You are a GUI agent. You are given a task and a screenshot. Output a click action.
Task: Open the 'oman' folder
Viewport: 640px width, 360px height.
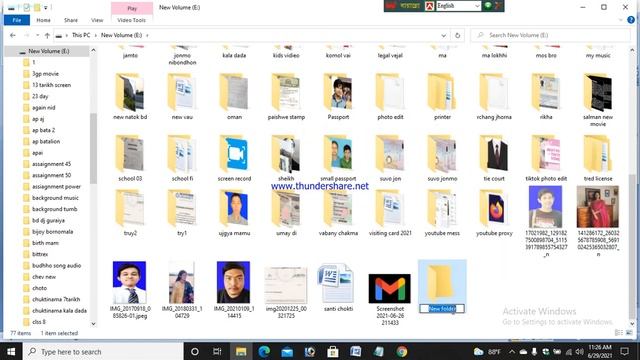(x=234, y=97)
